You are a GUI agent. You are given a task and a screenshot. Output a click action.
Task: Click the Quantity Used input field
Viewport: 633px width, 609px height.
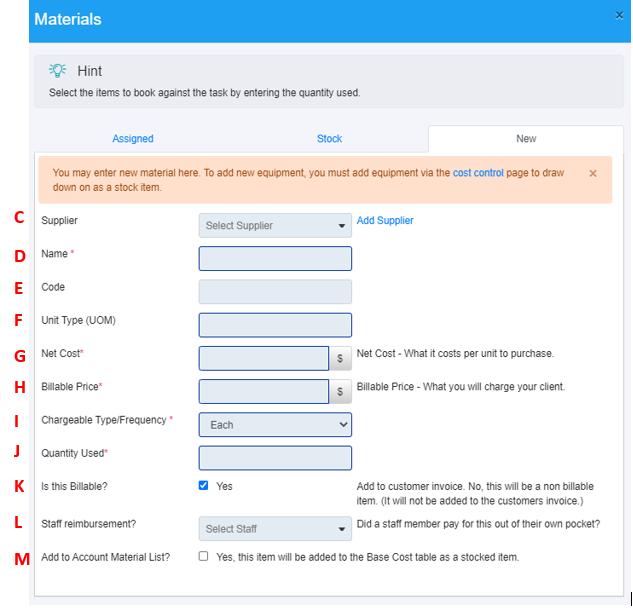[x=275, y=458]
